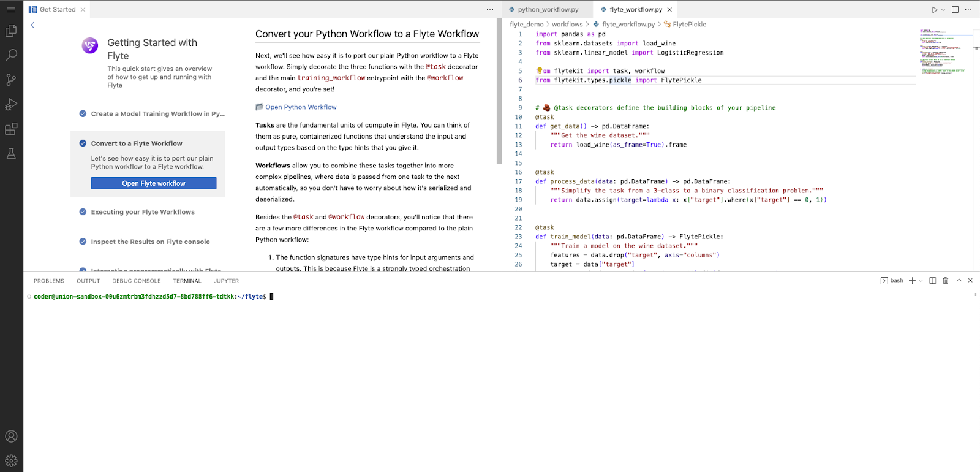Screen dimensions: 980x472
Task: Open the workflows breadcrumb
Action: 567,25
